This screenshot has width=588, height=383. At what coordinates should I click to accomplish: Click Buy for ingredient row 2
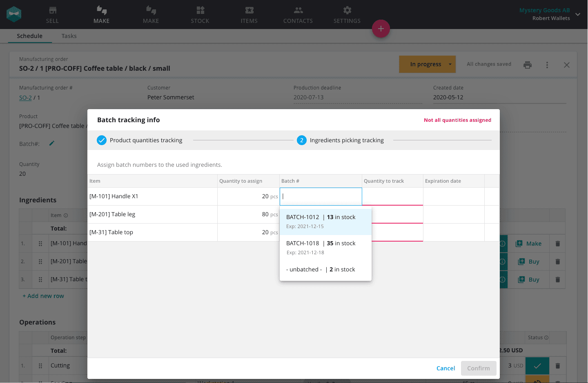tap(528, 262)
